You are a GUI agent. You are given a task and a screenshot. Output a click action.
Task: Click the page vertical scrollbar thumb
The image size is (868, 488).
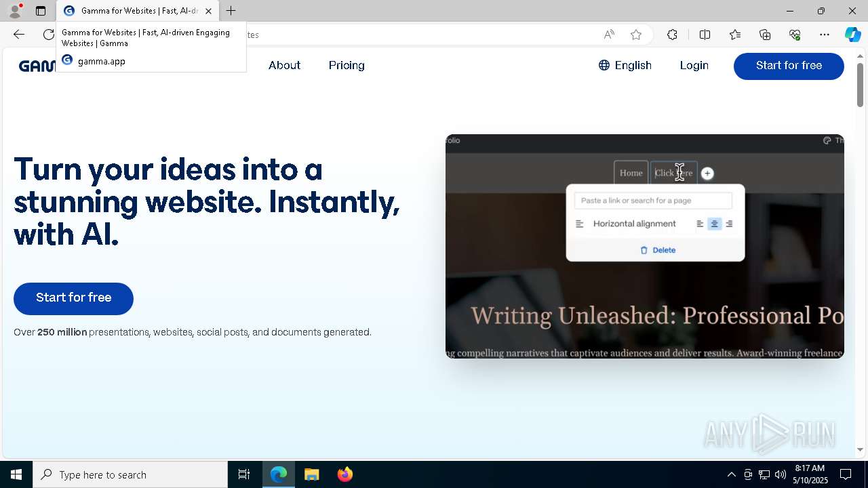click(860, 84)
